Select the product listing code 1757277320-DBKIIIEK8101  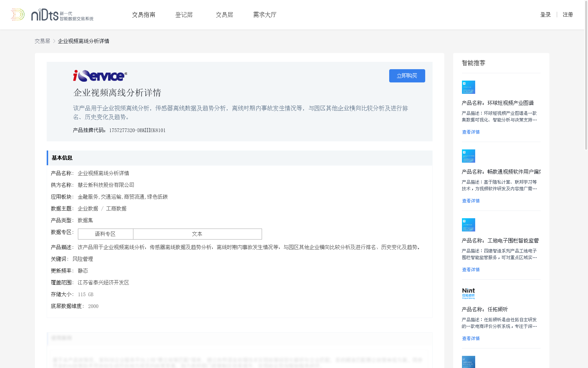tap(137, 130)
